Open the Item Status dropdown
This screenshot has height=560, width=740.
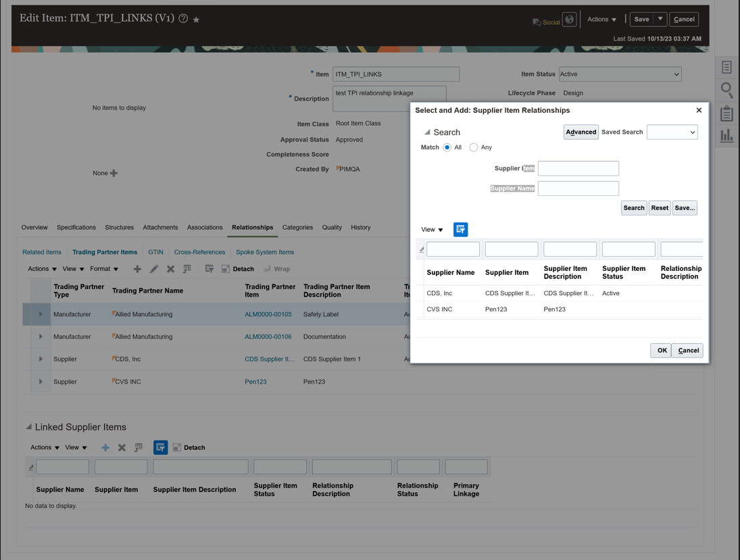click(x=620, y=74)
